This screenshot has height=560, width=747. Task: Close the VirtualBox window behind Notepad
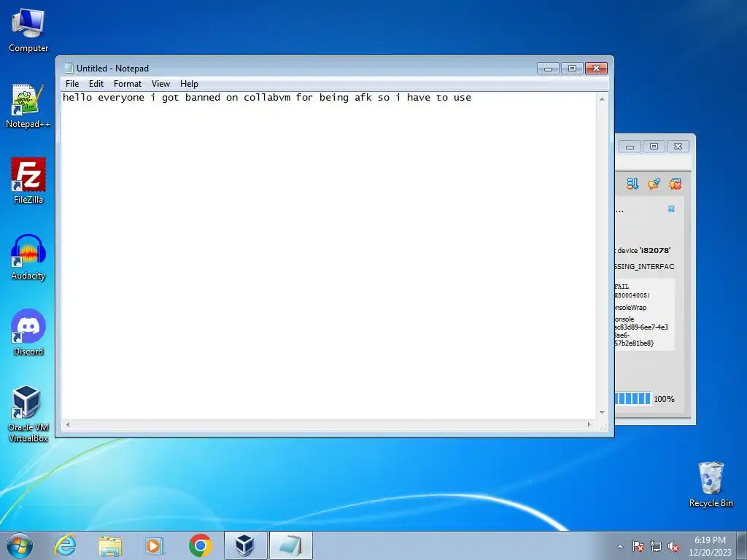click(x=678, y=147)
